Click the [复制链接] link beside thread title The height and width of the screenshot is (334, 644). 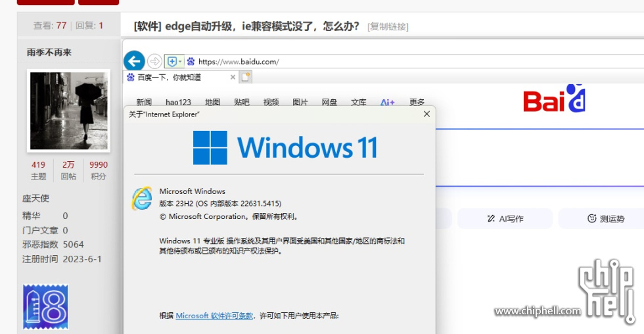(388, 27)
